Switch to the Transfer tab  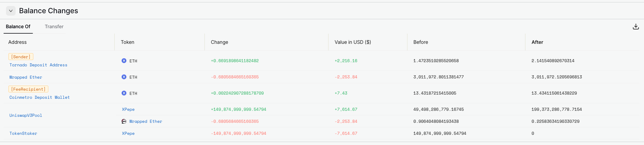(x=54, y=26)
